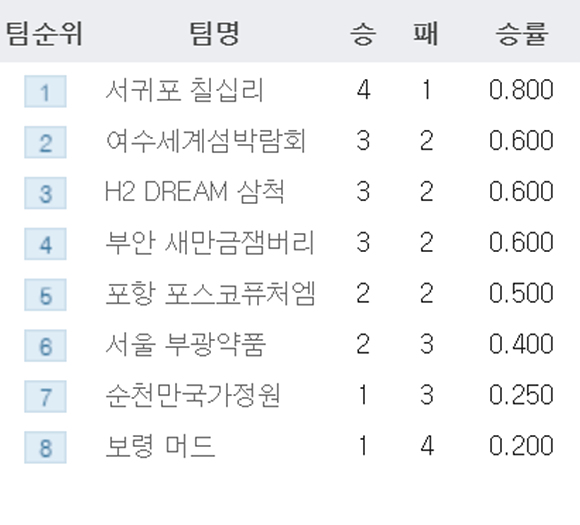Click the 승률 column header
Screen dimensions: 580x525
pyautogui.click(x=522, y=34)
